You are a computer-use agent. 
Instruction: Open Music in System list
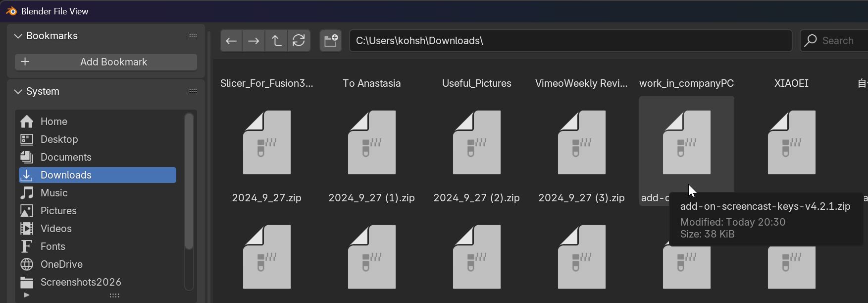98,193
